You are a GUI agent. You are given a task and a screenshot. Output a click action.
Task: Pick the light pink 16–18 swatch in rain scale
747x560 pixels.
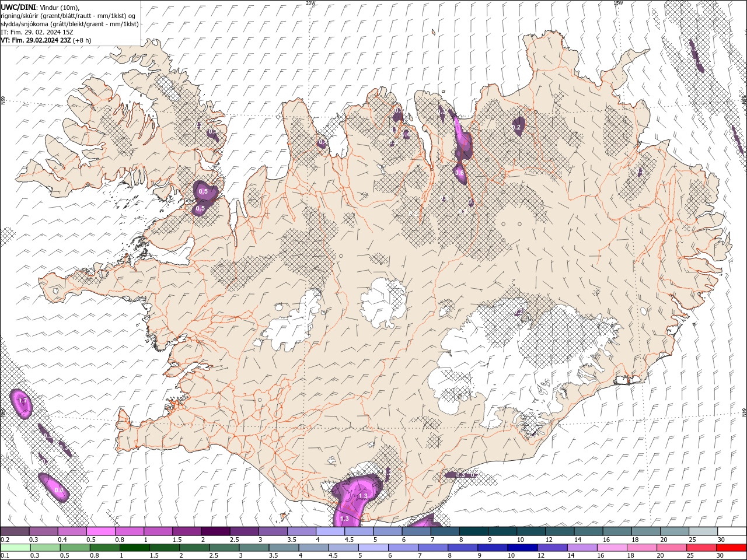tap(610, 548)
